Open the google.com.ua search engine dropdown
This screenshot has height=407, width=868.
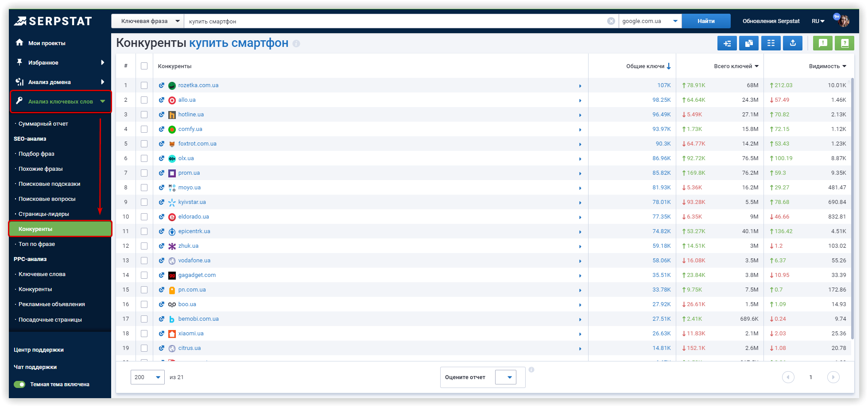pos(650,21)
